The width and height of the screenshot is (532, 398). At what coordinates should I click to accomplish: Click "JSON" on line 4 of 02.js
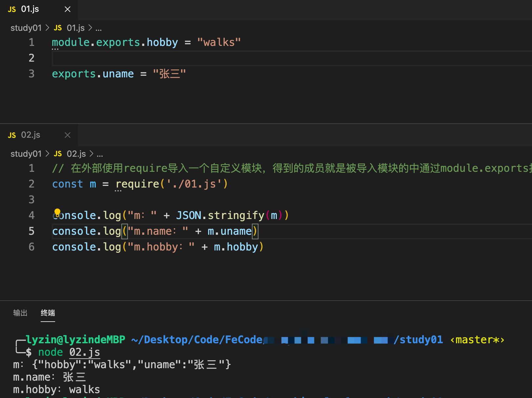point(189,215)
